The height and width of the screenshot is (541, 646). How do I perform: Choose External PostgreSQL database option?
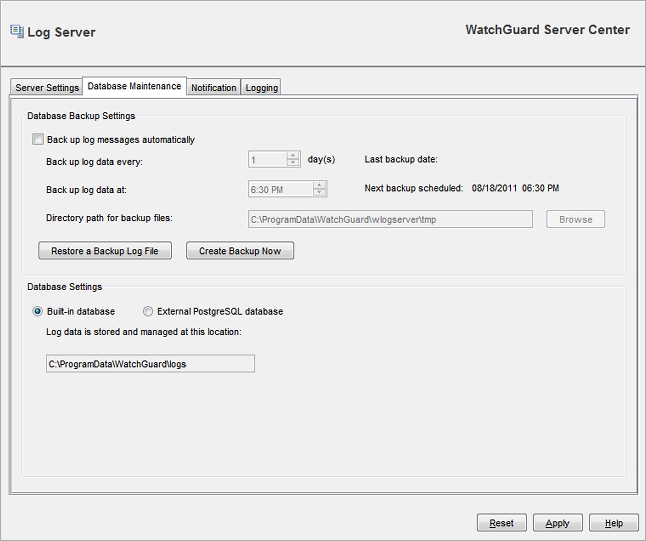tap(148, 311)
